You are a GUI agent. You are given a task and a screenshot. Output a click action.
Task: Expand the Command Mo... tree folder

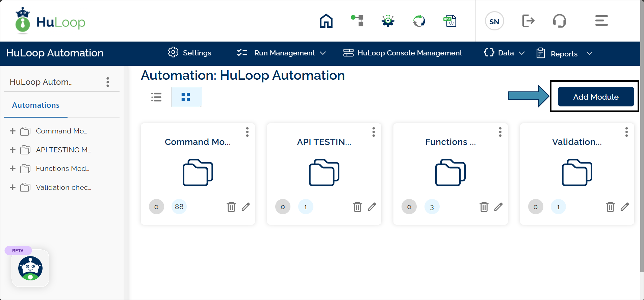pyautogui.click(x=13, y=131)
